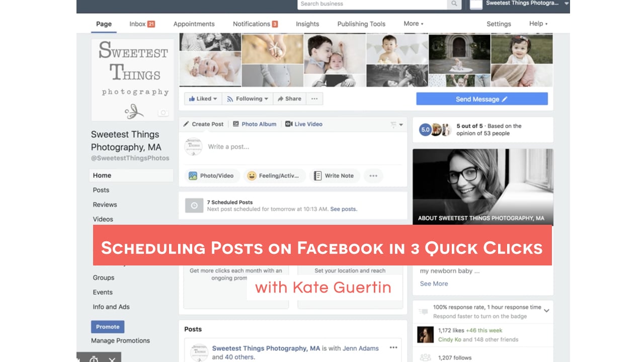
Task: Open post options dots on Jenn Adams post
Action: coord(393,347)
